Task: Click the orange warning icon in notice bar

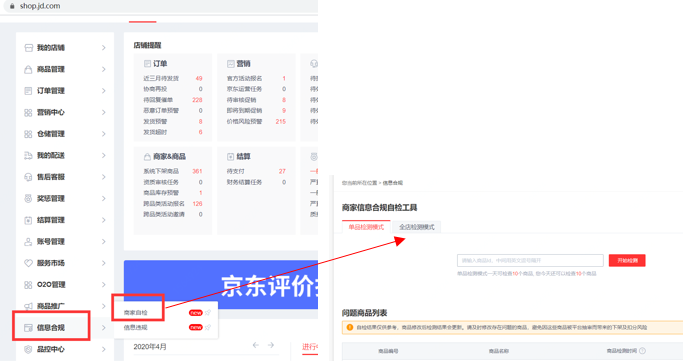Action: pos(349,327)
